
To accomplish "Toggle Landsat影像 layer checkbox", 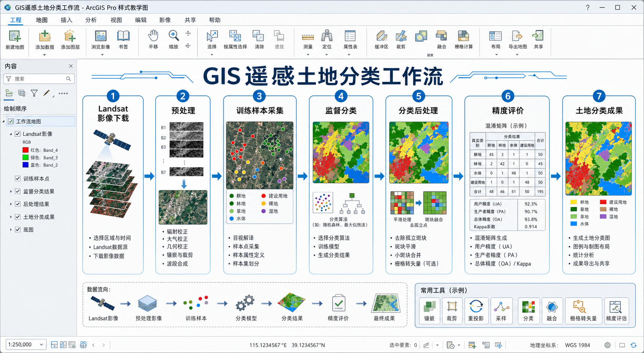I will point(17,134).
